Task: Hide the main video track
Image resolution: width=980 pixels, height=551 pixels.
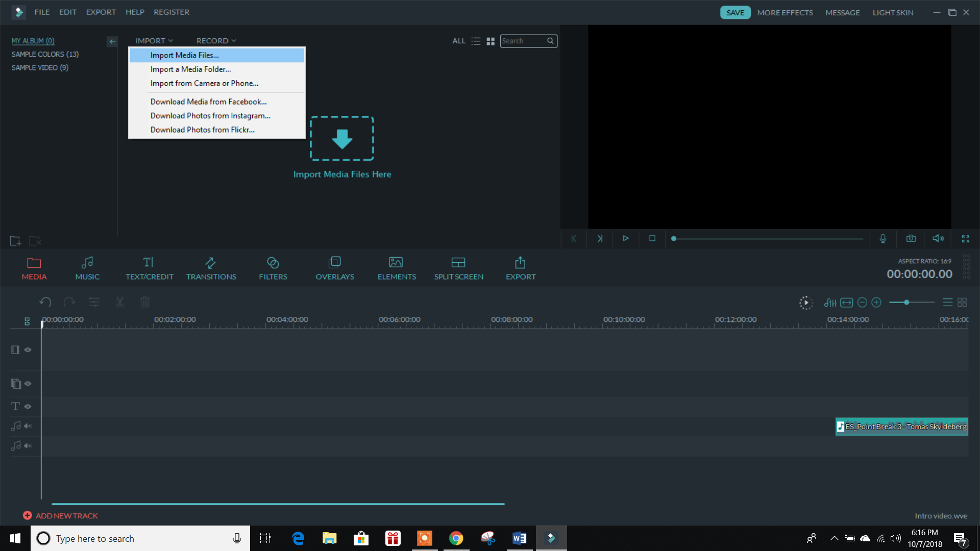Action: 28,349
